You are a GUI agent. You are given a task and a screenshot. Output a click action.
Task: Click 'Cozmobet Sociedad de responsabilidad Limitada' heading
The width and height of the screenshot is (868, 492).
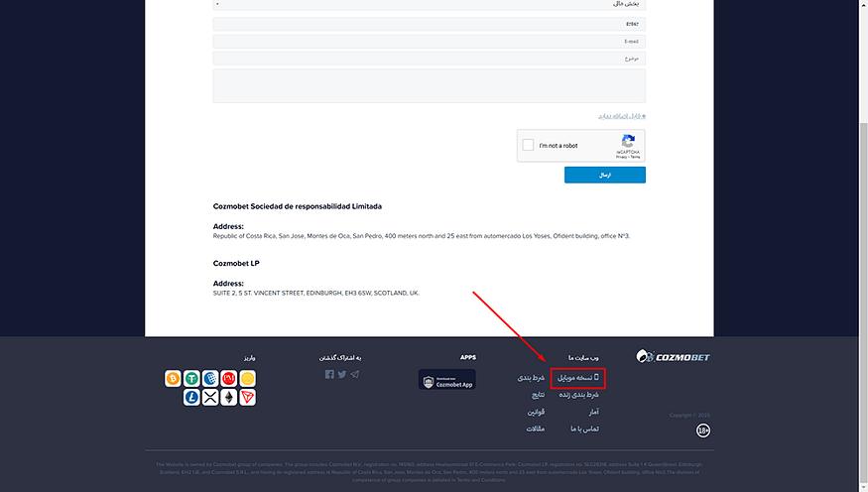click(298, 206)
